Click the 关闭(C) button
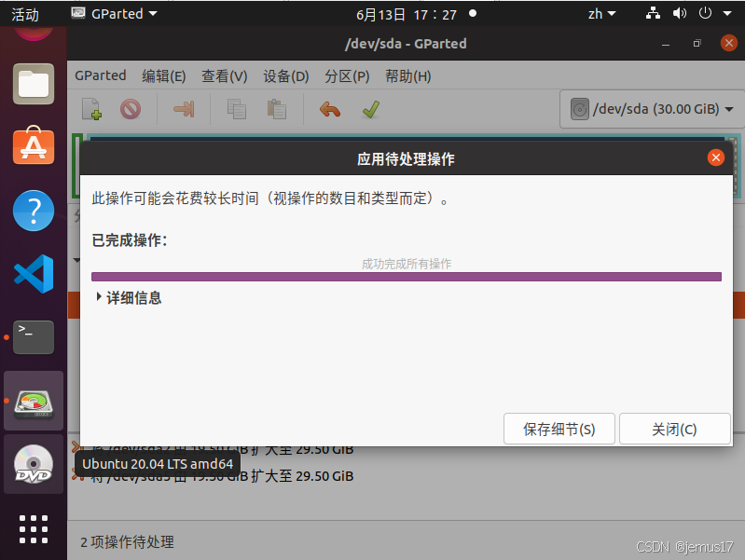 tap(675, 429)
